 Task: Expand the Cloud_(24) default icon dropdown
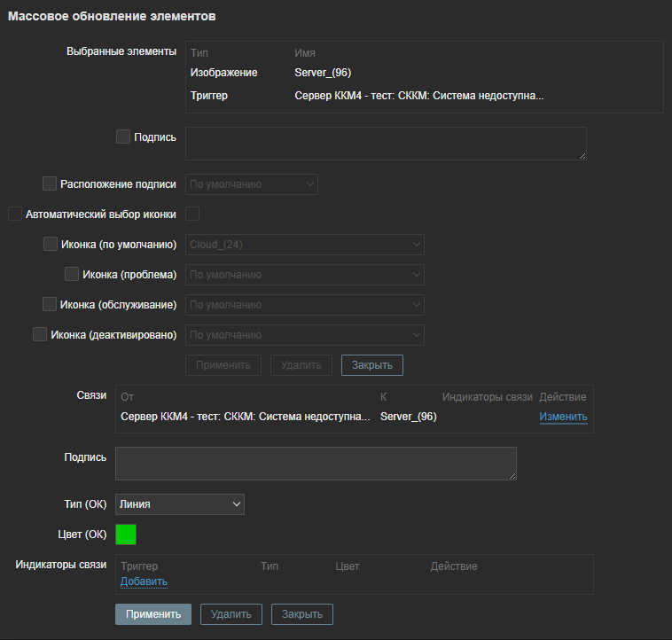tap(304, 245)
